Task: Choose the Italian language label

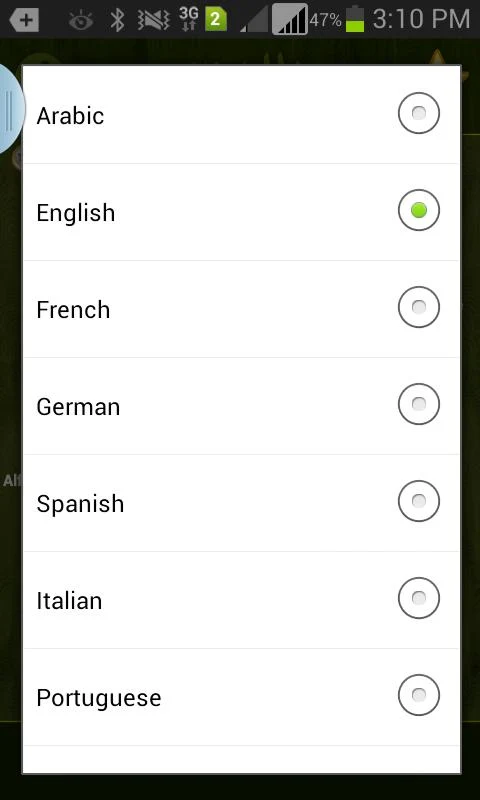Action: pos(69,601)
